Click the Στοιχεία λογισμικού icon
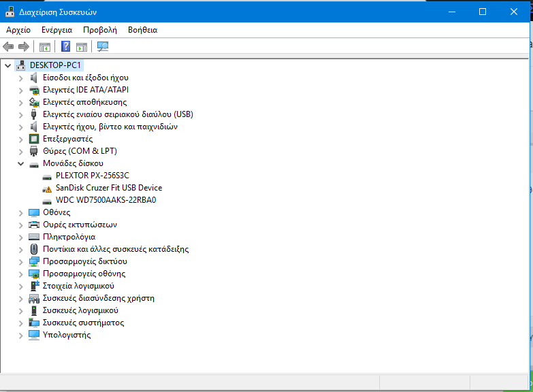 coord(35,286)
